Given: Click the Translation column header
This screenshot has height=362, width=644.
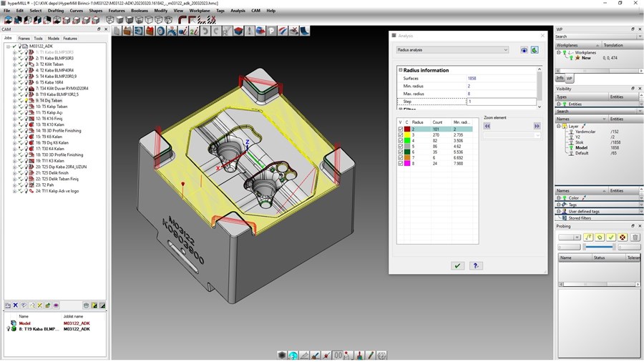Looking at the screenshot, I should pos(613,45).
